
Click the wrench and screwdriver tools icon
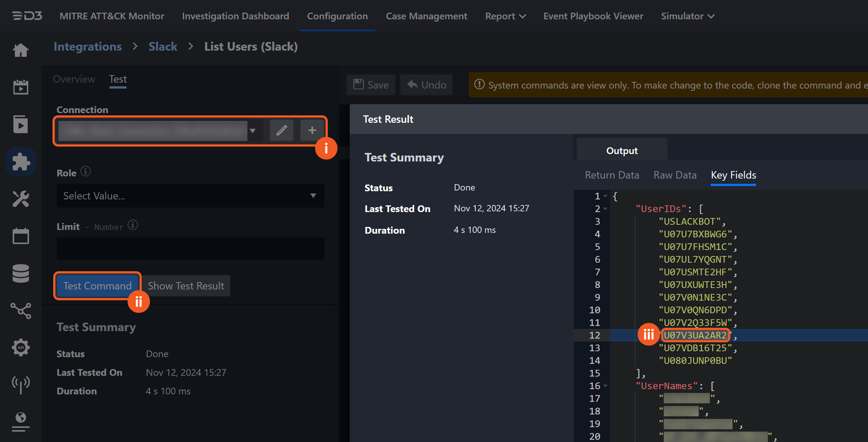(x=21, y=199)
